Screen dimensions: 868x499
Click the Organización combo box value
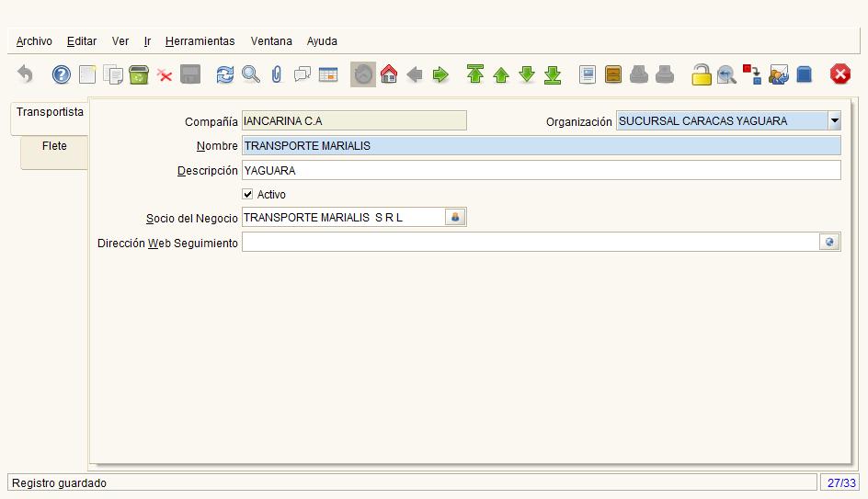pyautogui.click(x=722, y=120)
